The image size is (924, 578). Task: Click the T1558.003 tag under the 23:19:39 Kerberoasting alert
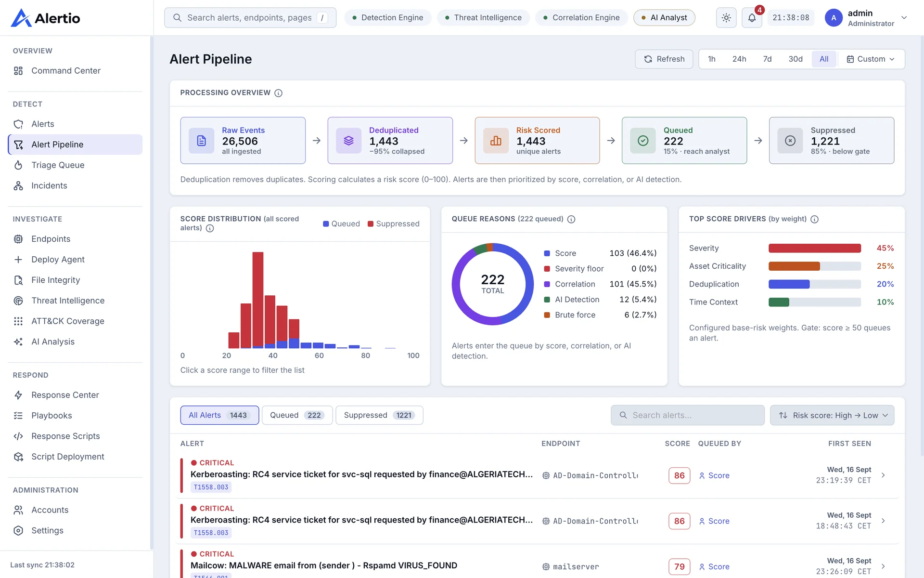pos(211,487)
